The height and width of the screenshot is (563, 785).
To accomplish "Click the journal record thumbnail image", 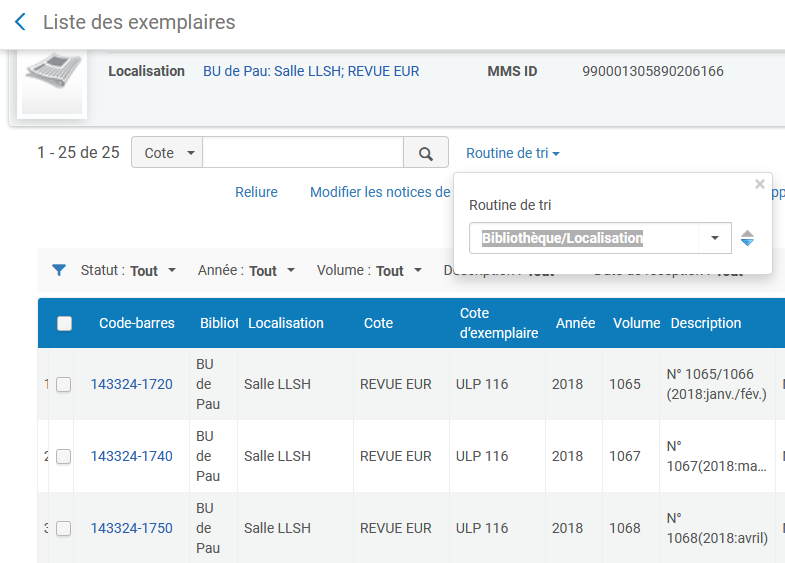I will click(52, 84).
